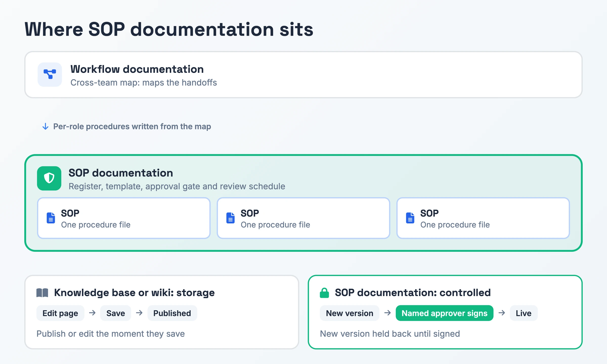Select the Edit page chip
Screen dimensions: 607x364
pyautogui.click(x=60, y=313)
